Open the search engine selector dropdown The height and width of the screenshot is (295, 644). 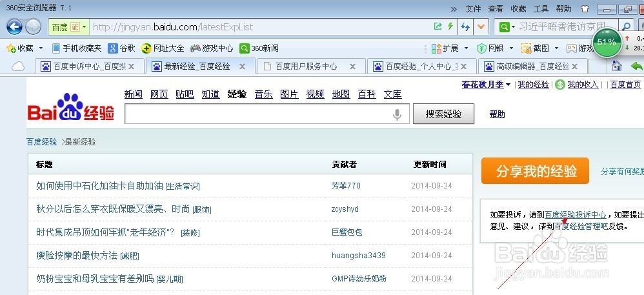tap(514, 28)
